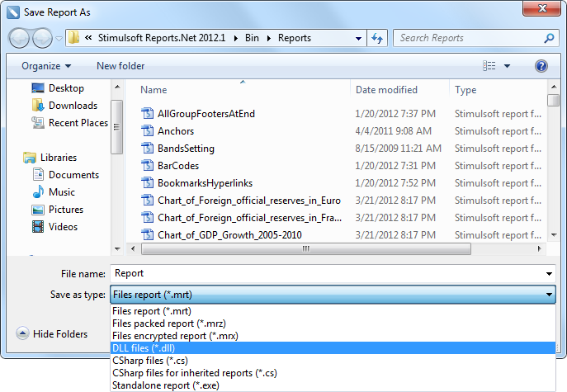Click the Back navigation arrow button

coord(20,38)
